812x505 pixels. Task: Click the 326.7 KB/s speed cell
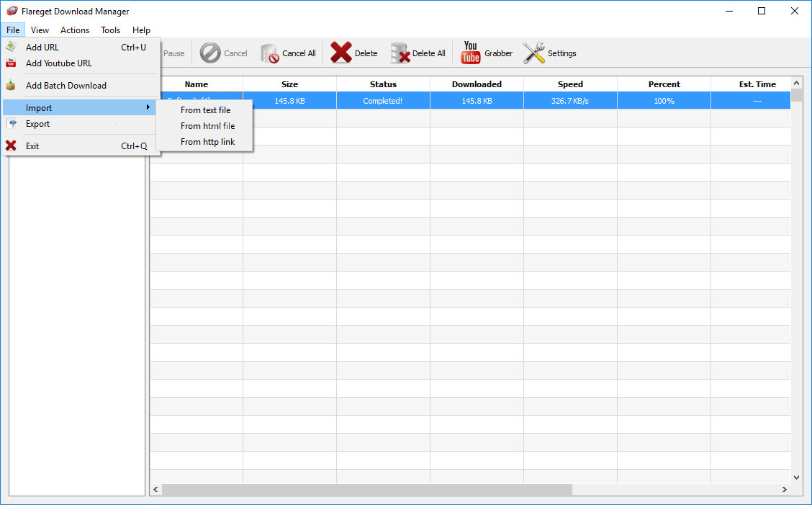point(570,101)
